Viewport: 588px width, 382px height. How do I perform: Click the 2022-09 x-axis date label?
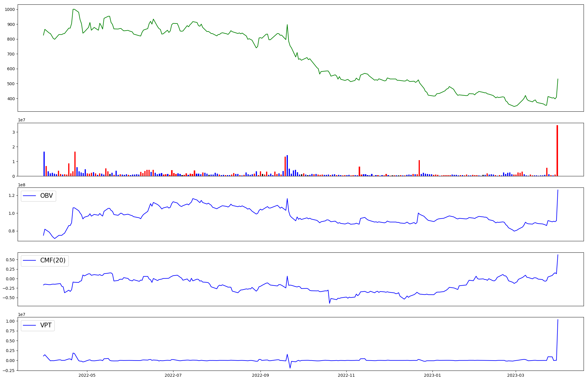point(260,375)
